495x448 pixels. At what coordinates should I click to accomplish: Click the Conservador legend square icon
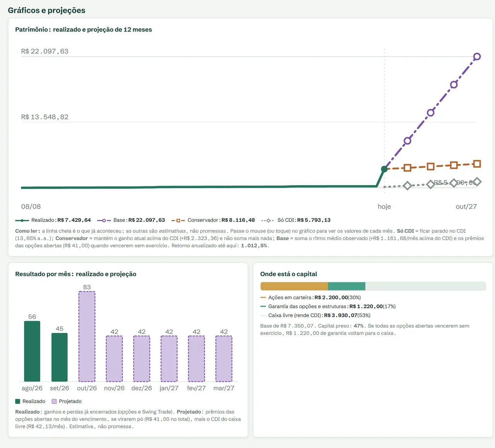(x=178, y=220)
